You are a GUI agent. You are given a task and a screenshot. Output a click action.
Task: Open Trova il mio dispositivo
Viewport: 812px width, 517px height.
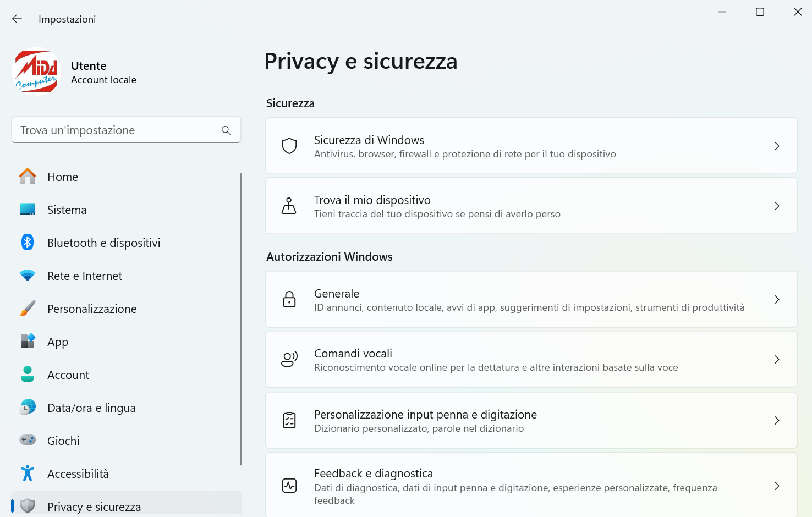(x=531, y=206)
